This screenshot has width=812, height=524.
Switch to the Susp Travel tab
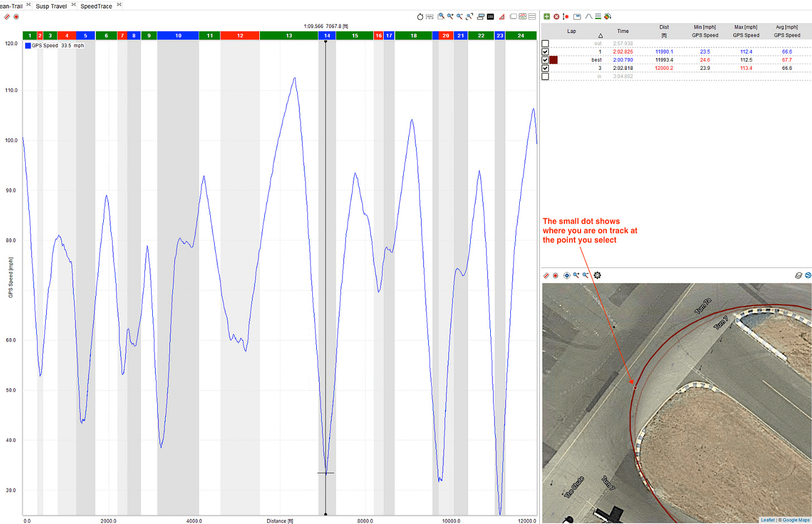pos(51,6)
